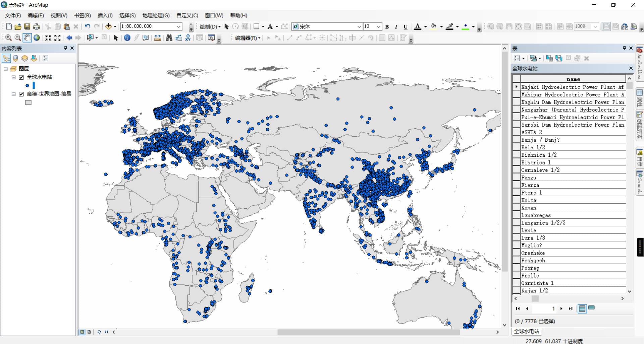Click the gray fill symbol under 高德-世界地图-简易

click(29, 102)
